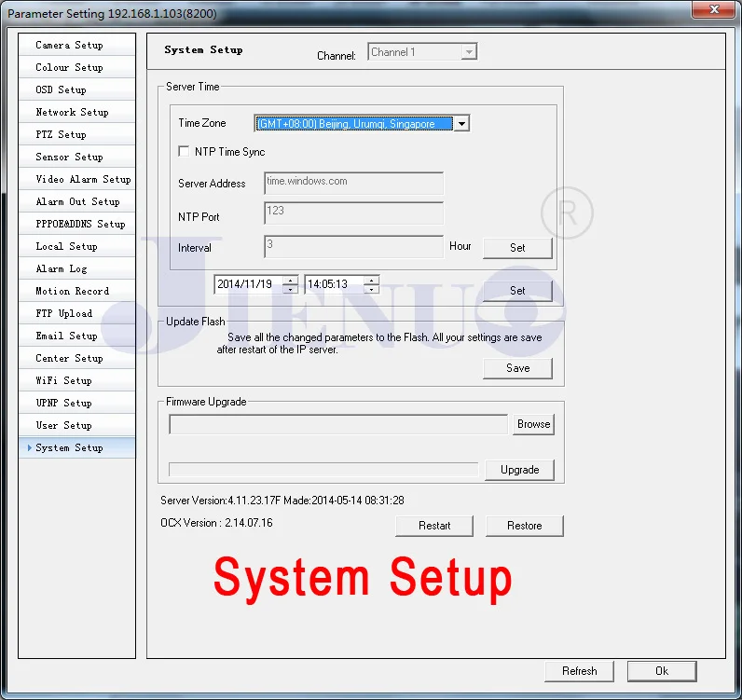742x700 pixels.
Task: Open the Channel dropdown
Action: [x=422, y=51]
